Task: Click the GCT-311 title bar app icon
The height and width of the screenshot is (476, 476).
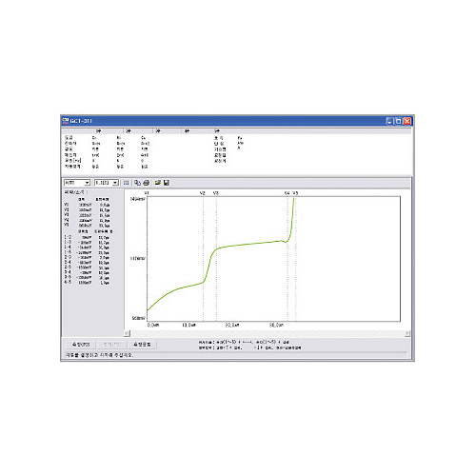Action: [66, 121]
